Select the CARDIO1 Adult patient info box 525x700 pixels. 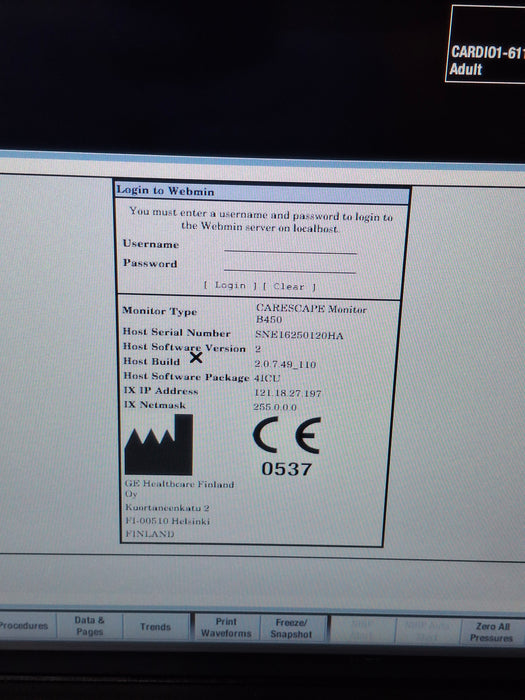coord(486,44)
